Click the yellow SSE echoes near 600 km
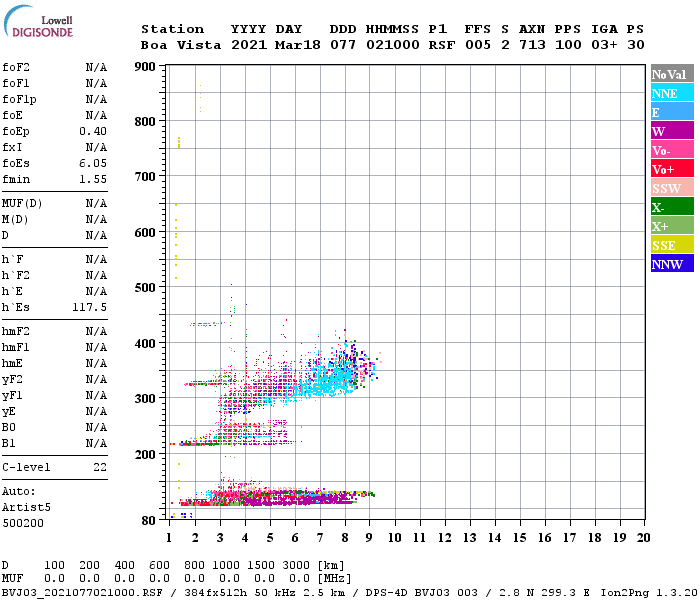 coord(176,241)
